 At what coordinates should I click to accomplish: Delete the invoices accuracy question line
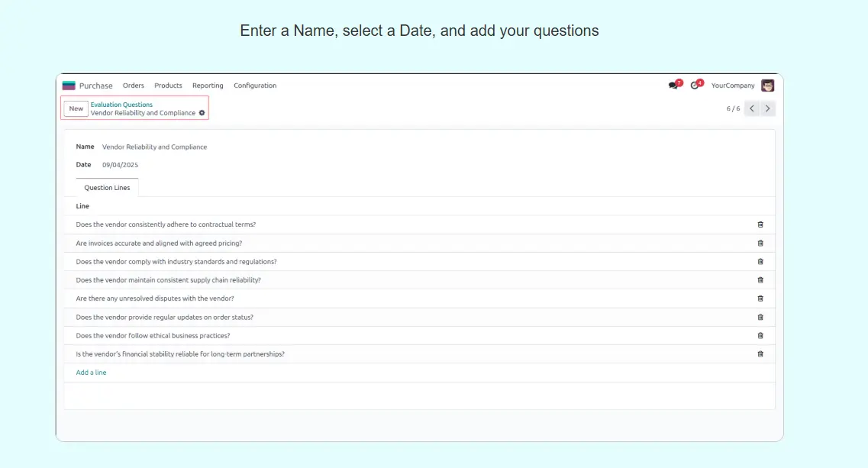click(x=760, y=243)
